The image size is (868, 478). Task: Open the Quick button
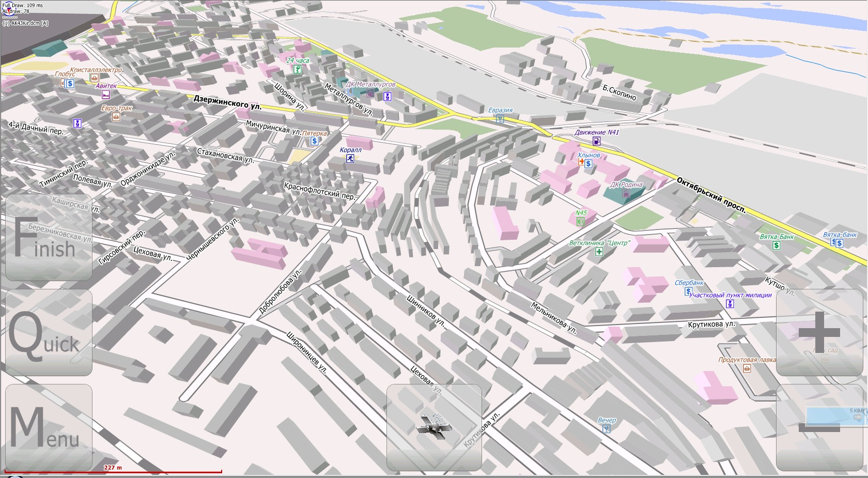click(x=49, y=333)
